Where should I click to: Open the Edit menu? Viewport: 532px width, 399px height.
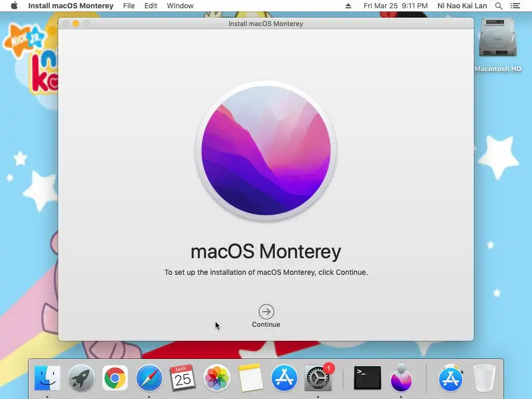151,6
